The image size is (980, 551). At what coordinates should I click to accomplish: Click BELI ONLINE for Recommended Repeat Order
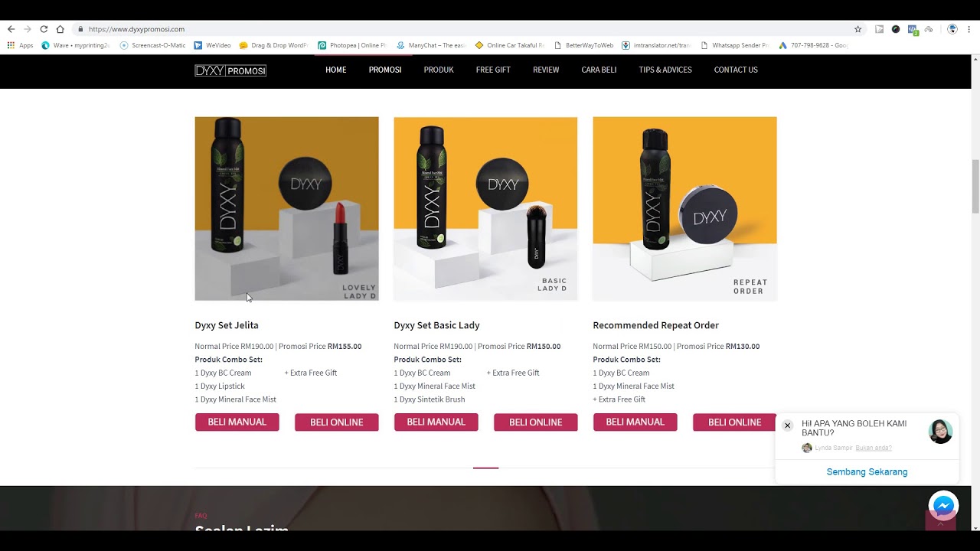(735, 422)
